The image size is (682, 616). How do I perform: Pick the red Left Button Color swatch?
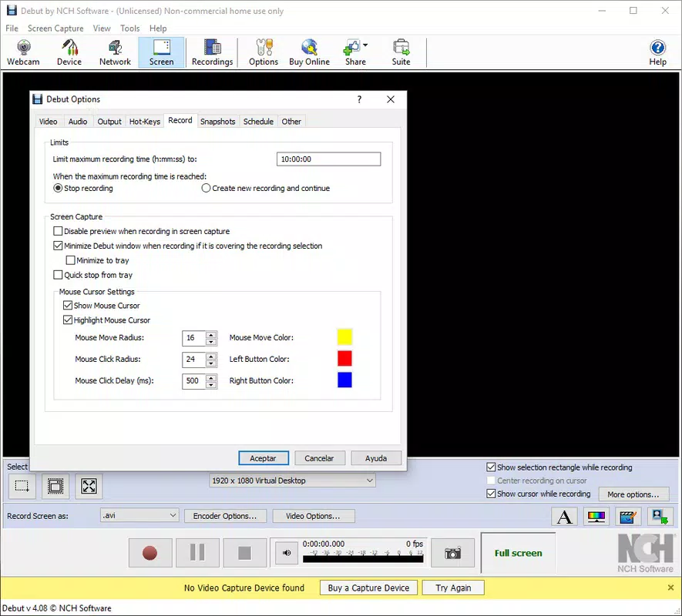pyautogui.click(x=344, y=359)
